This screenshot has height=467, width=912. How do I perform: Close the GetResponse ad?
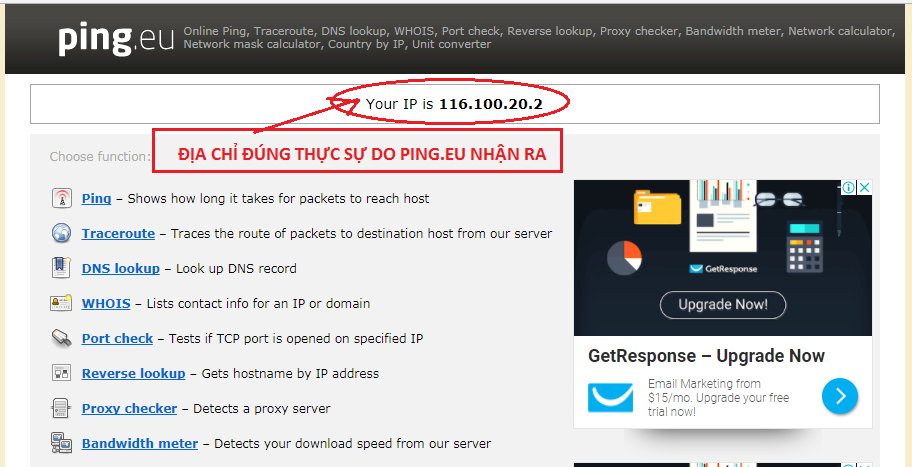coord(865,187)
